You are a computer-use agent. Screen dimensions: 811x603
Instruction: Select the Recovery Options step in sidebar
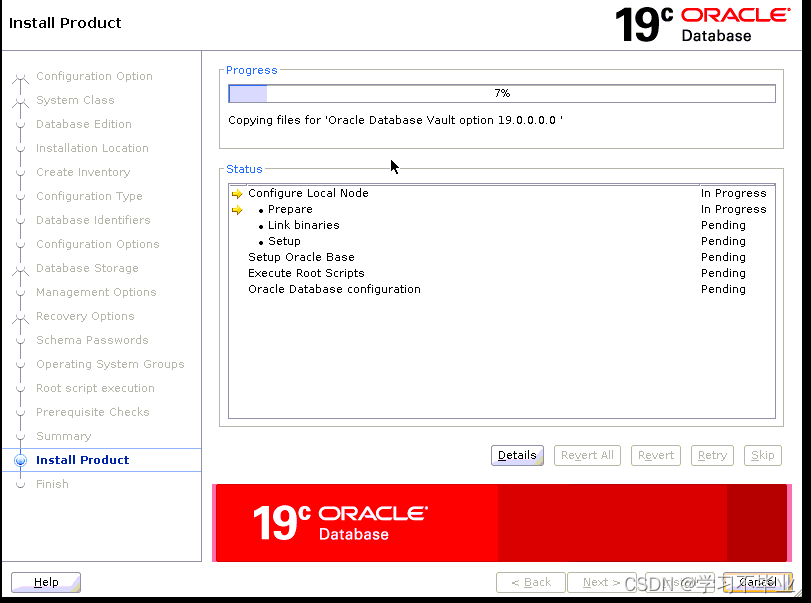click(x=85, y=316)
